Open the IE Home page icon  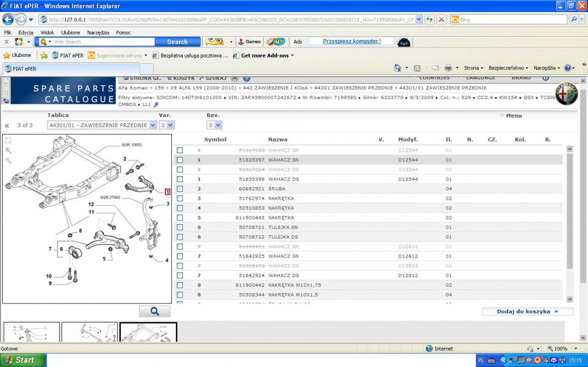click(397, 68)
